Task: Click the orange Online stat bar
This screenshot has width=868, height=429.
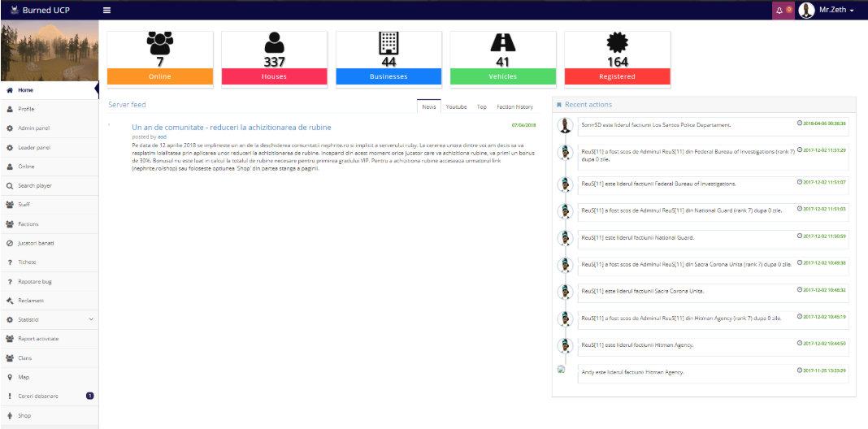Action: (x=160, y=76)
